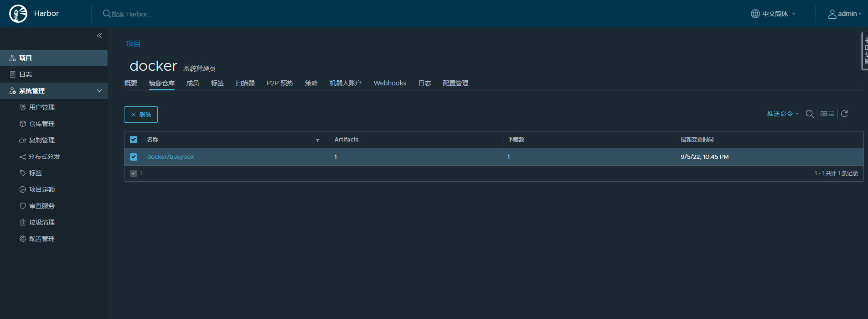The height and width of the screenshot is (319, 868).
Task: Click the search magnifier icon in repository toolbar
Action: click(x=810, y=114)
